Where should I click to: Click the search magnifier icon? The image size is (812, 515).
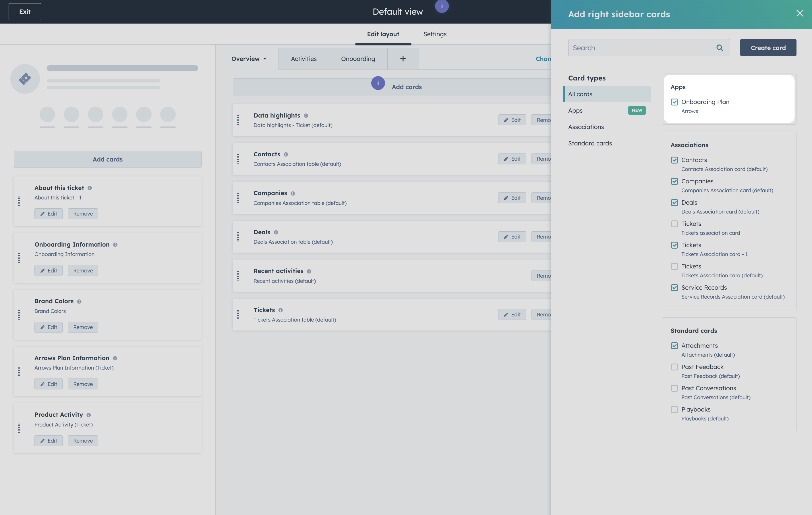[720, 48]
